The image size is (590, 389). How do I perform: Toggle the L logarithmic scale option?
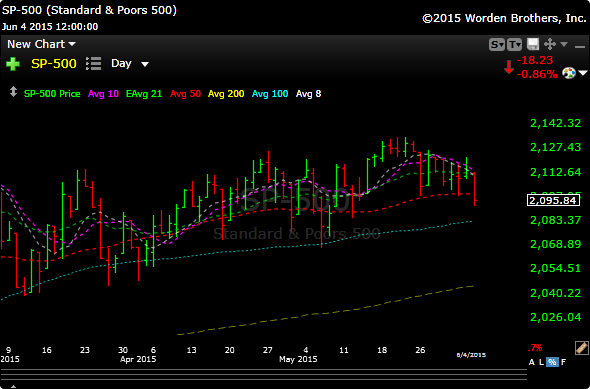541,362
